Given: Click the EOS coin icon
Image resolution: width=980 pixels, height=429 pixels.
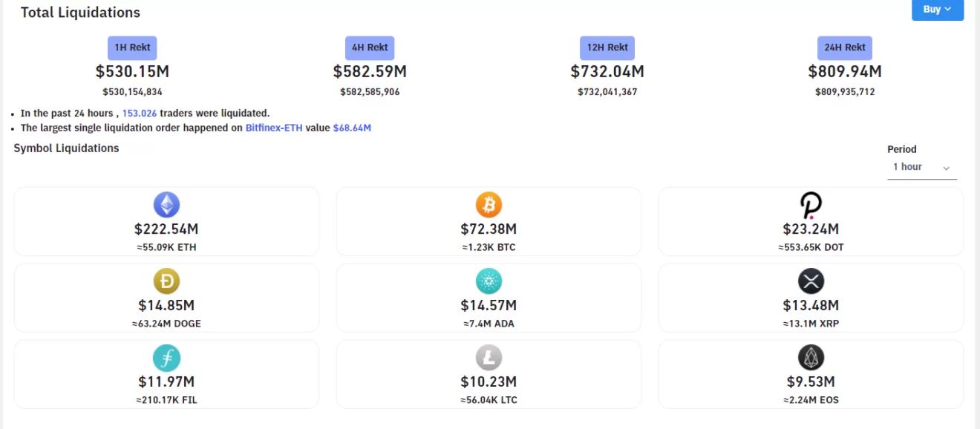Looking at the screenshot, I should point(811,358).
